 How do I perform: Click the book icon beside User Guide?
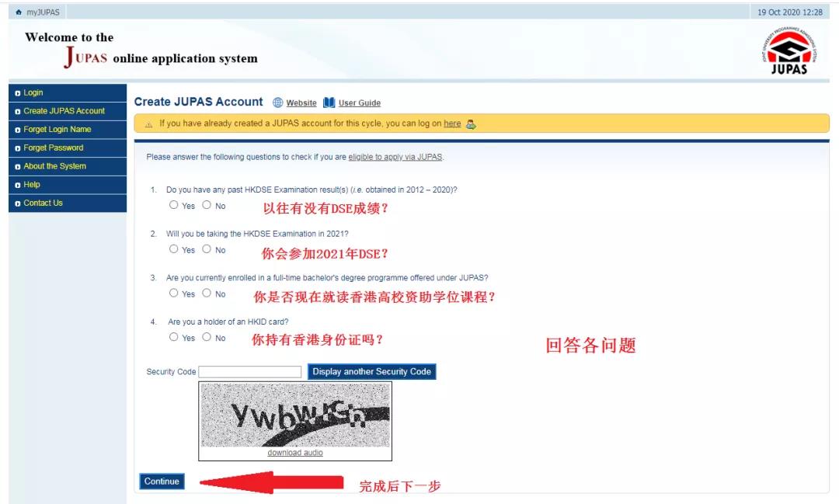[x=329, y=103]
